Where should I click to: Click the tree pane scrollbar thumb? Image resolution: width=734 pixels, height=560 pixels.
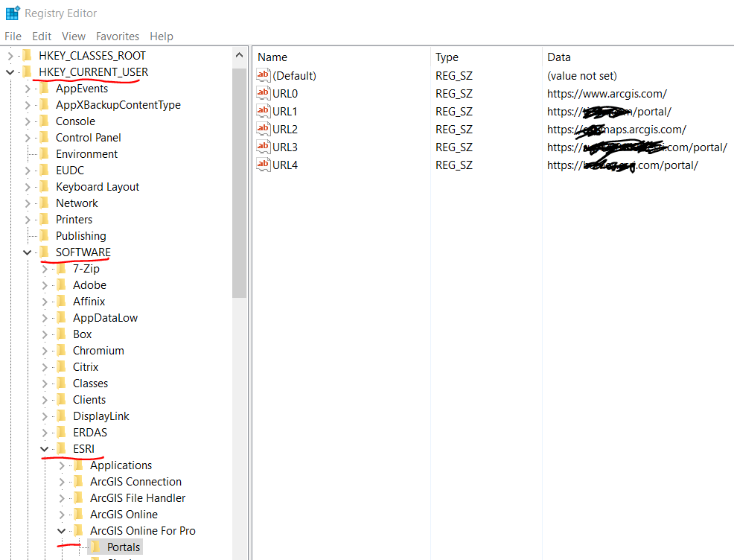click(239, 183)
